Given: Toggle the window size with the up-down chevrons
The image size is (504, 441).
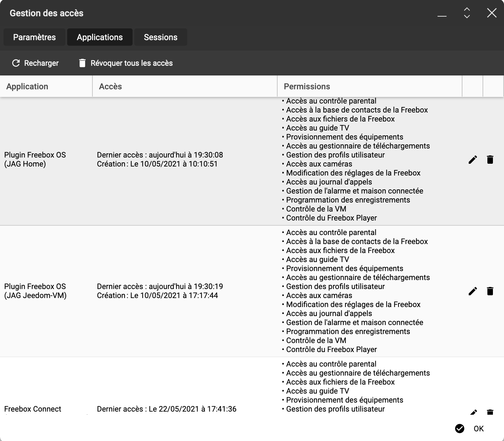Looking at the screenshot, I should 467,13.
